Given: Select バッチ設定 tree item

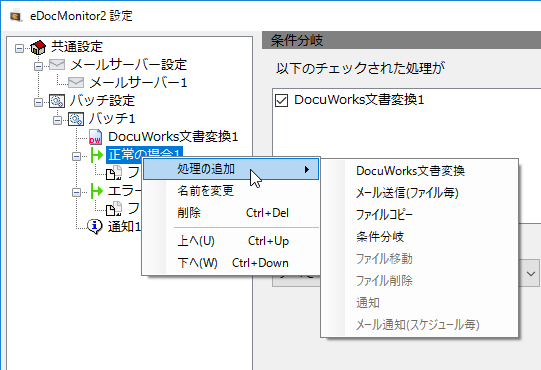Looking at the screenshot, I should pyautogui.click(x=102, y=101).
